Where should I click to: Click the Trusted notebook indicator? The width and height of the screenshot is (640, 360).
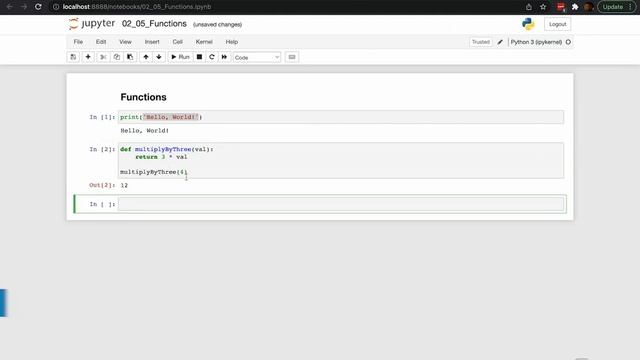(481, 42)
